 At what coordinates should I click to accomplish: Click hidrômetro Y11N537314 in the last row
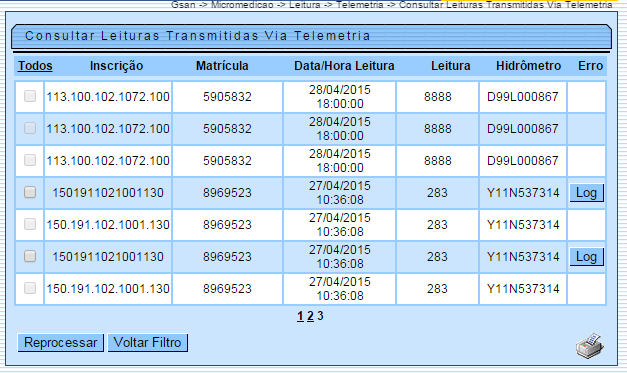point(523,289)
